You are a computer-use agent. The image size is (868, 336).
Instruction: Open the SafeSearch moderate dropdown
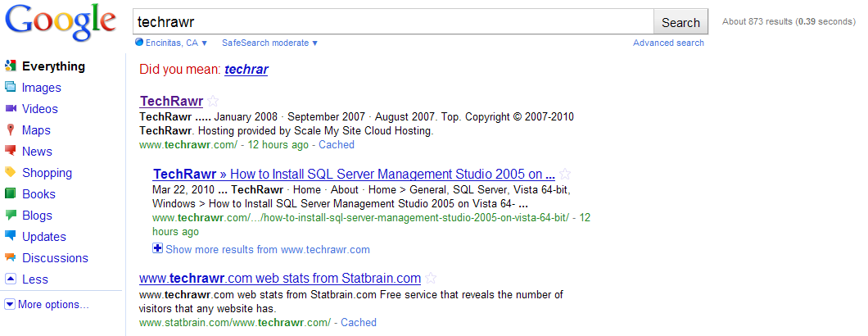[270, 43]
